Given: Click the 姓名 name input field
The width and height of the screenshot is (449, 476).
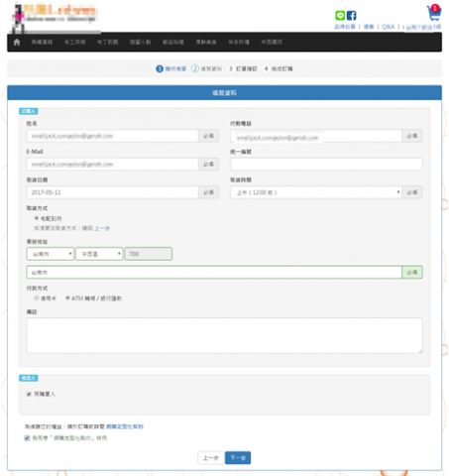Looking at the screenshot, I should [112, 136].
